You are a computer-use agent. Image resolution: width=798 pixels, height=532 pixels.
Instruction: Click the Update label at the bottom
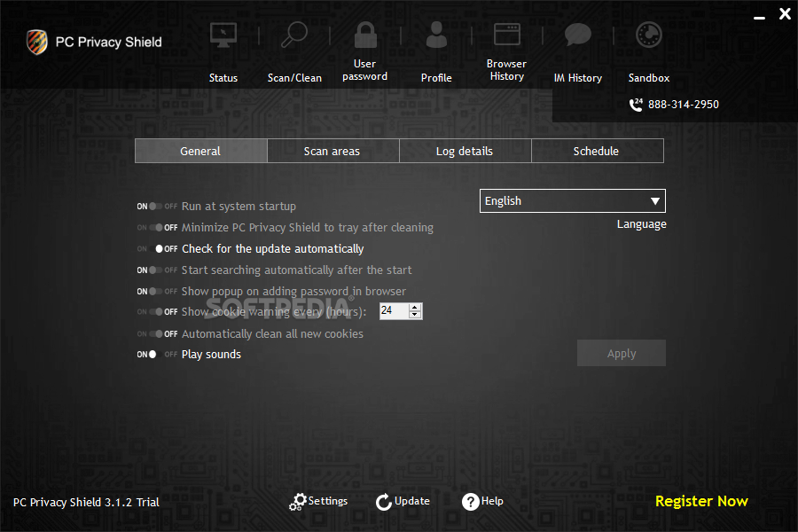click(412, 501)
